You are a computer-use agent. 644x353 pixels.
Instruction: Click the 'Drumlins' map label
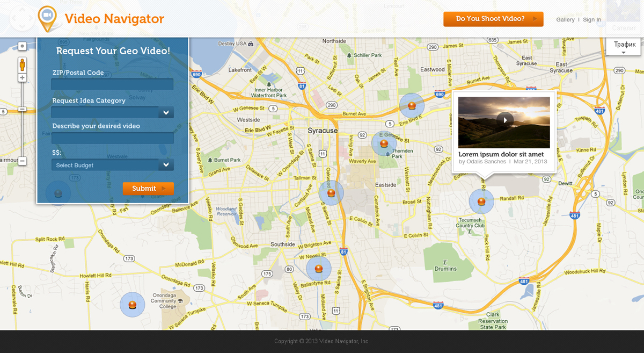click(445, 269)
